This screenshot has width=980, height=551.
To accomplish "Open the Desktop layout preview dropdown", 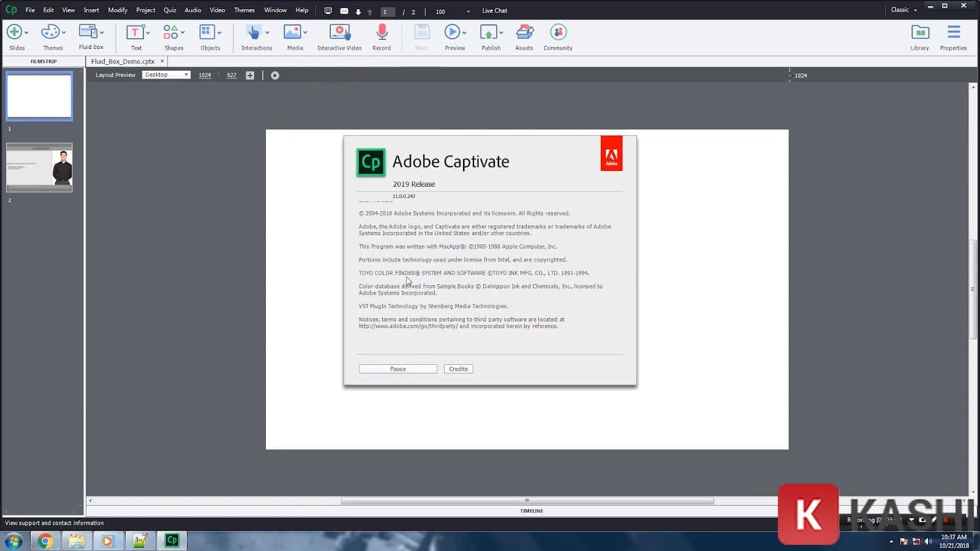I will click(x=166, y=75).
